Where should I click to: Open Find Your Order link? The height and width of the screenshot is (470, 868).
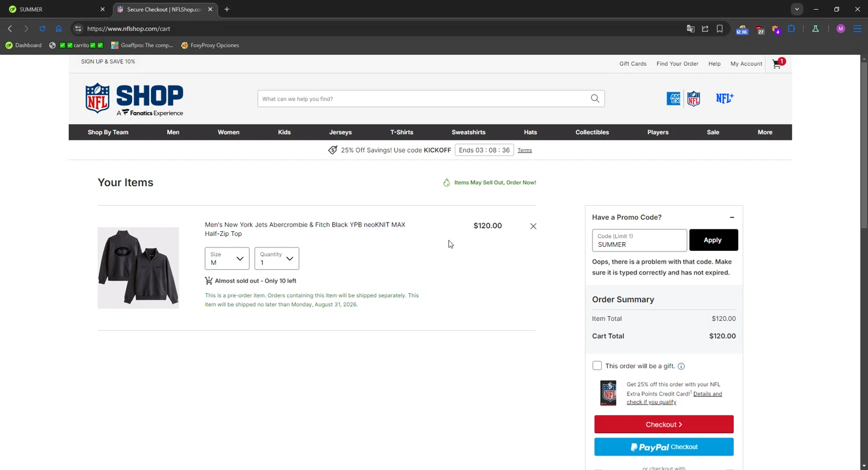[678, 64]
